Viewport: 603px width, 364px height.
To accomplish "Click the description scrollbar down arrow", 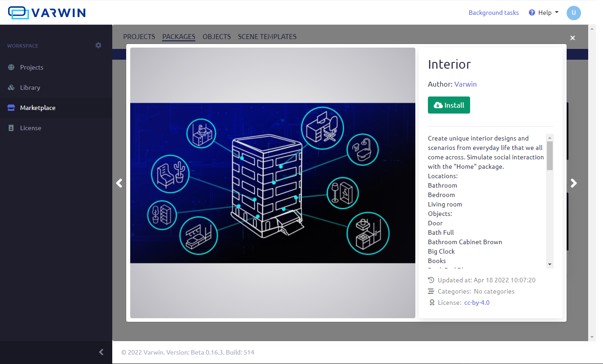I will 550,264.
